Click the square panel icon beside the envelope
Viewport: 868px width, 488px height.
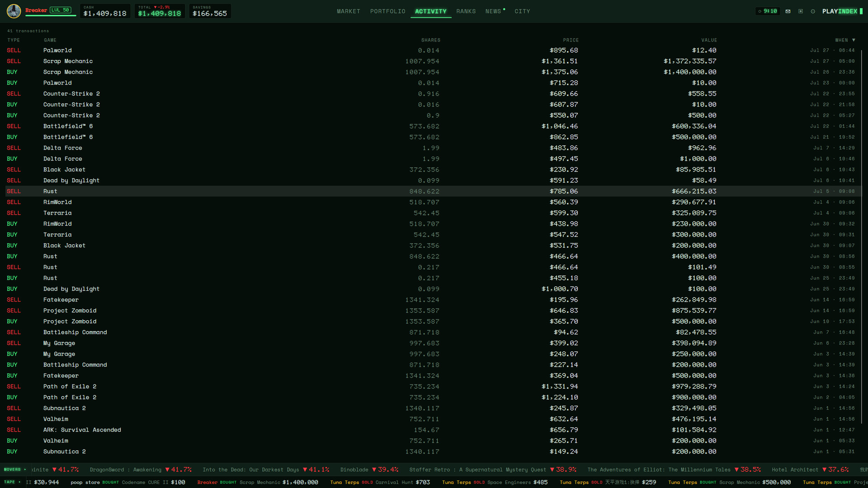pos(801,11)
